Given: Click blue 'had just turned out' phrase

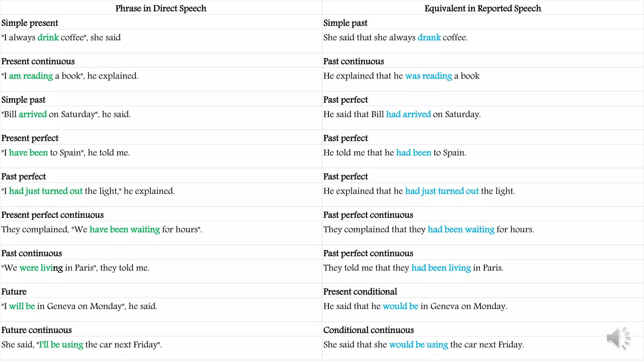Looking at the screenshot, I should click(x=442, y=191).
